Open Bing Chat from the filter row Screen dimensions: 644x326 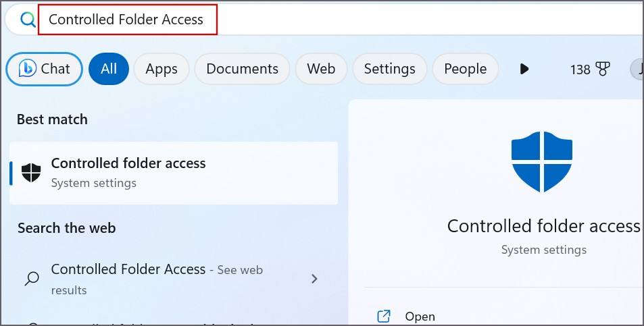pyautogui.click(x=45, y=69)
